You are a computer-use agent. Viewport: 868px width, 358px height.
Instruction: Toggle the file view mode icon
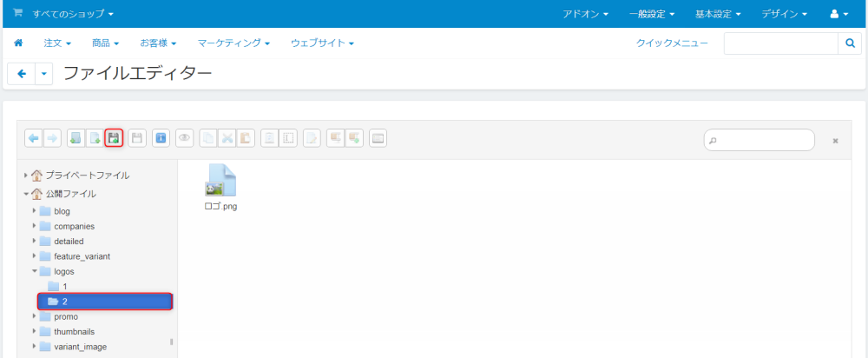(378, 138)
